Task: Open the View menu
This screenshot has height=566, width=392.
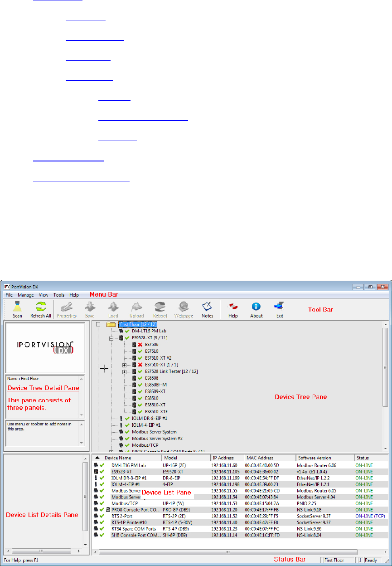Action: coord(44,295)
